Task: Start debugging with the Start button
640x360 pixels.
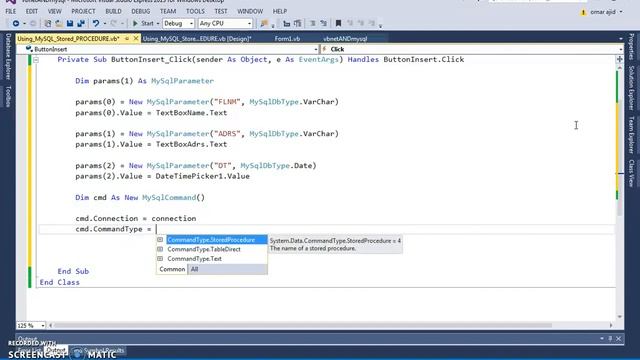Action: 143,24
